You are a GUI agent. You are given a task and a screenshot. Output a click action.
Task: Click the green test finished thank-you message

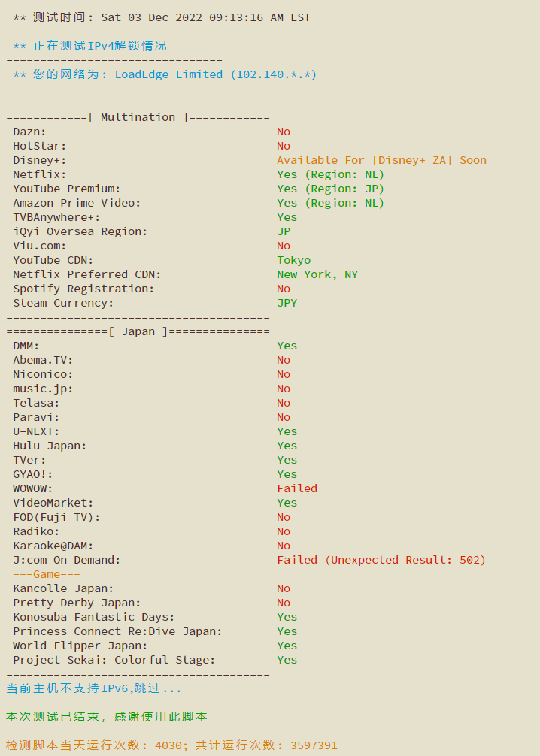(107, 717)
